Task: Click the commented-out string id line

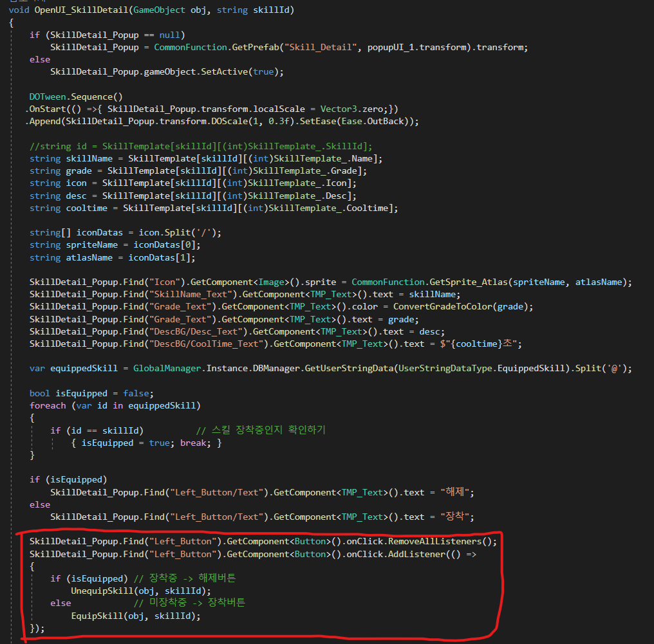Action: coord(201,146)
